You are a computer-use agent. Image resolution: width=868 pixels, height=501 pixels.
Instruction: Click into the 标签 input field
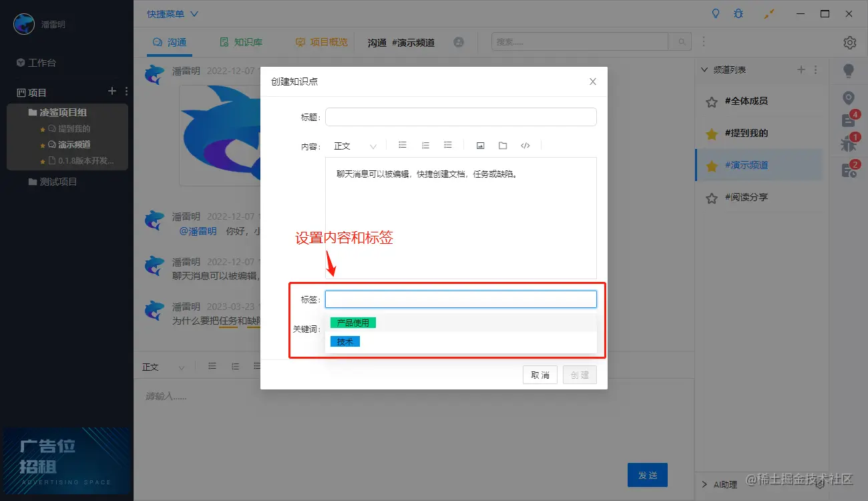click(x=461, y=299)
